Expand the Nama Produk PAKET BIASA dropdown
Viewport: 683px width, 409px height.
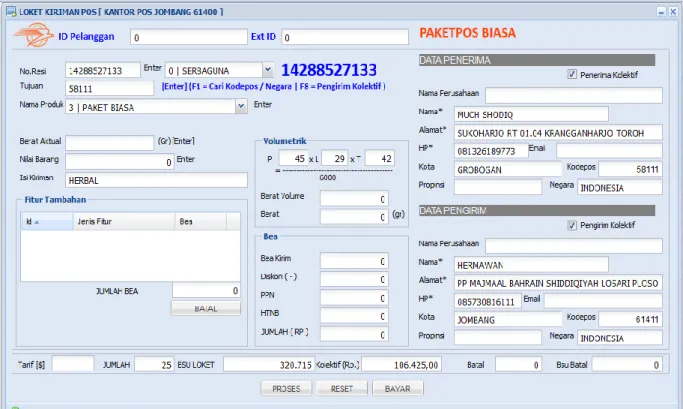point(240,106)
